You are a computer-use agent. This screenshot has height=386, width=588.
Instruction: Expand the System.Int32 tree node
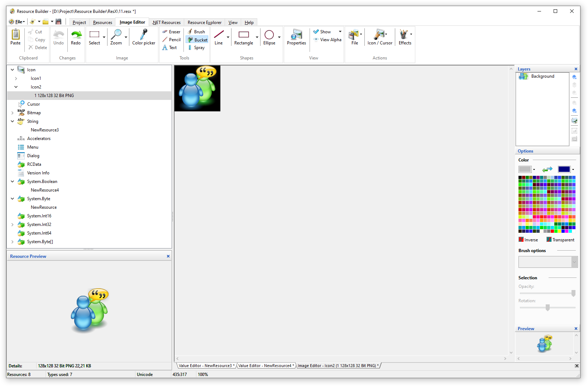[12, 225]
